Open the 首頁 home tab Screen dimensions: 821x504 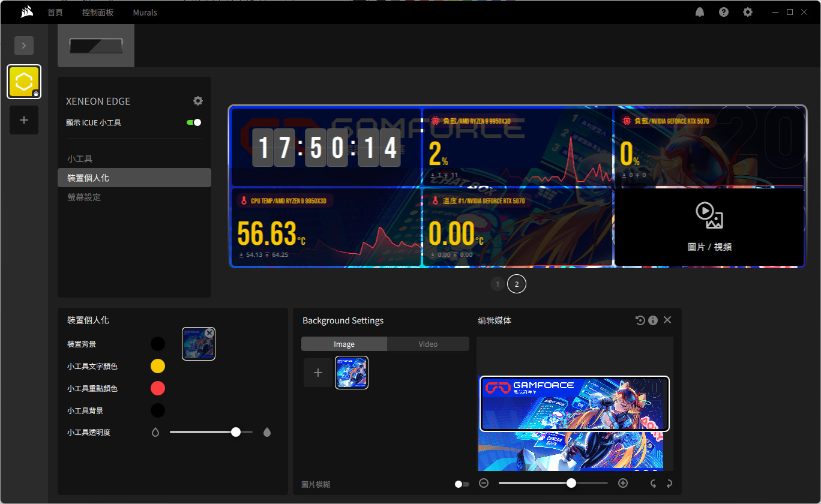[x=55, y=13]
